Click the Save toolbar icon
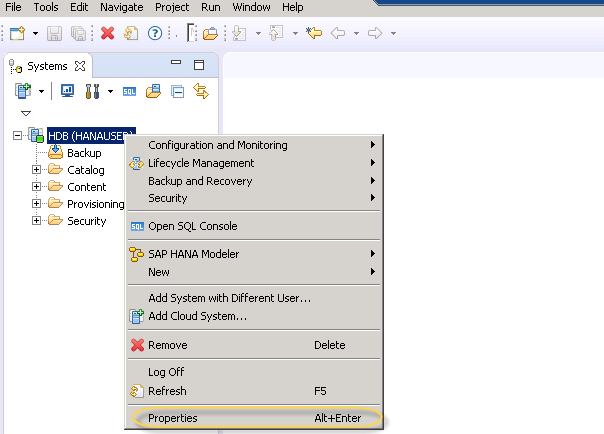The width and height of the screenshot is (604, 434). pos(54,34)
